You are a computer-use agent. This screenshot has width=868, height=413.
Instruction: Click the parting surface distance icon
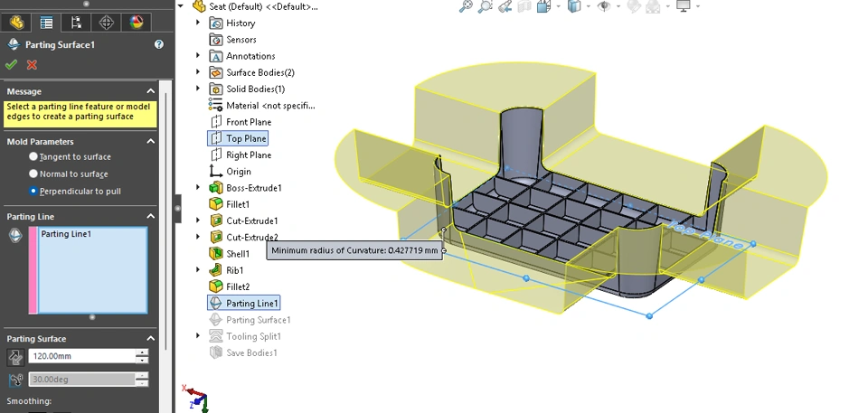(x=15, y=357)
